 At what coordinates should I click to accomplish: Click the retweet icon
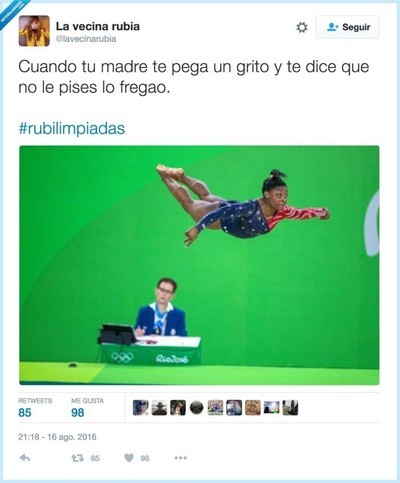coord(77,458)
